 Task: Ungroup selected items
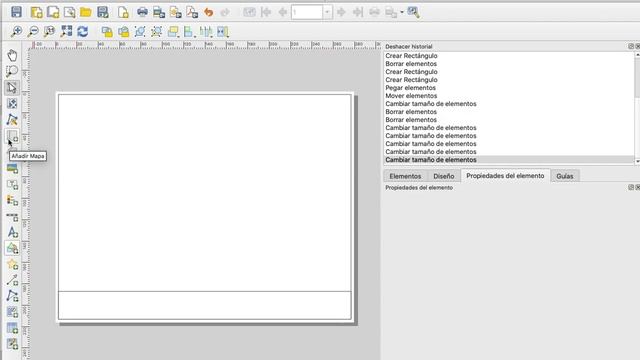(x=156, y=31)
